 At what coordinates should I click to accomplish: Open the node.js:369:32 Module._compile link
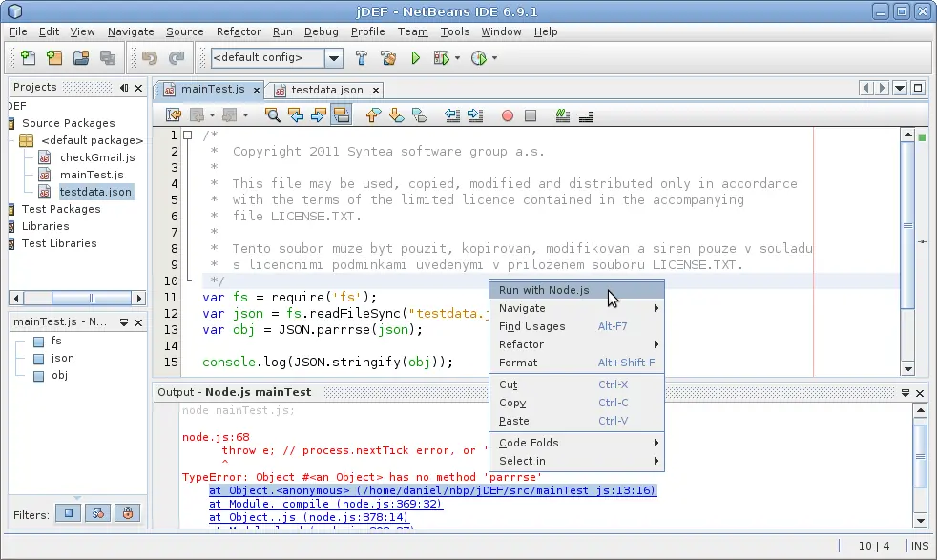[325, 504]
